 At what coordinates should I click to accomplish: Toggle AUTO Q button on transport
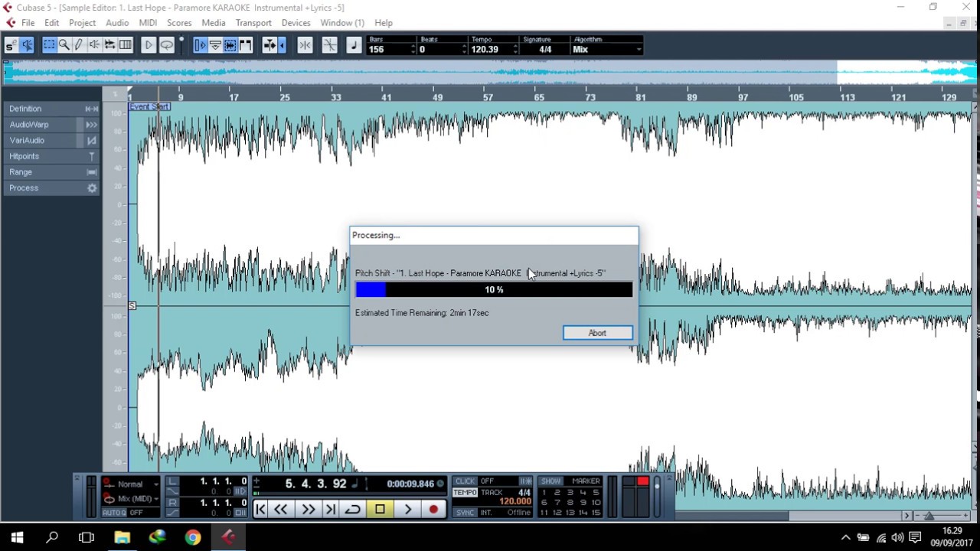coord(114,513)
